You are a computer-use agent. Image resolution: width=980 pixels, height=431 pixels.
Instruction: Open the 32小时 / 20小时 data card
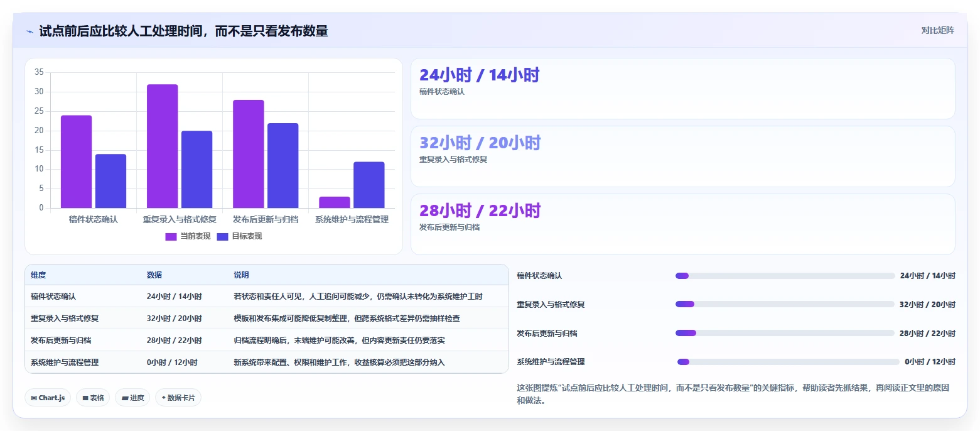coord(683,156)
